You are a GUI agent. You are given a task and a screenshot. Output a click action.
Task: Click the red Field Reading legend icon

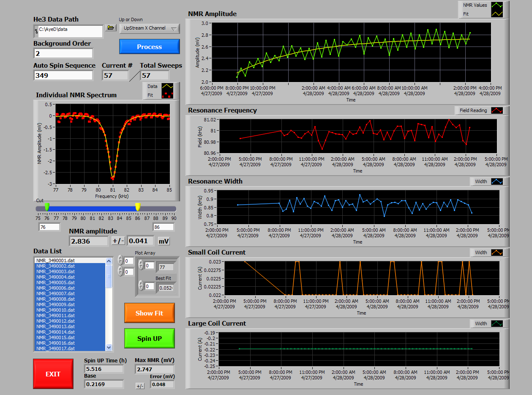(x=497, y=110)
